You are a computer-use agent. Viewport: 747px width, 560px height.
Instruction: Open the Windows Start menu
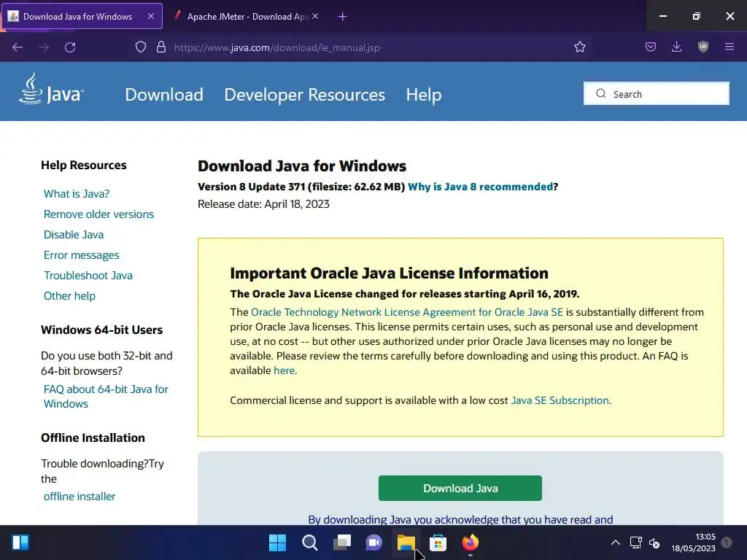click(x=278, y=542)
